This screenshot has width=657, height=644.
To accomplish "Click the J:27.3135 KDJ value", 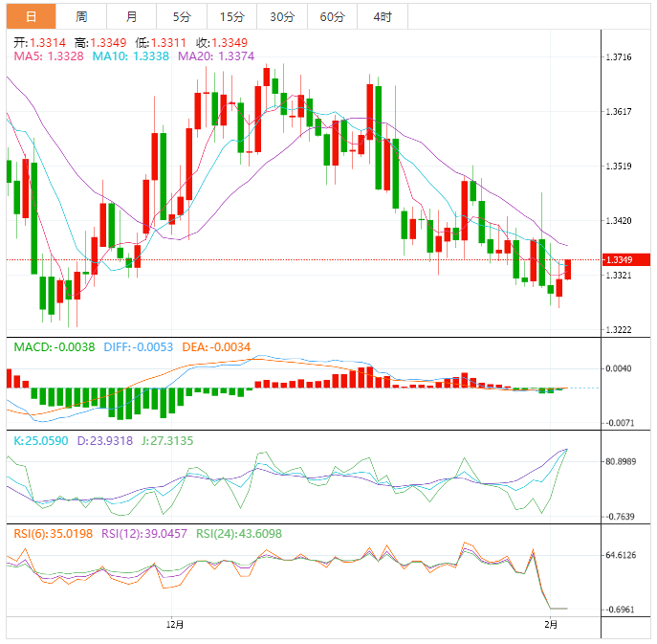I will (167, 440).
